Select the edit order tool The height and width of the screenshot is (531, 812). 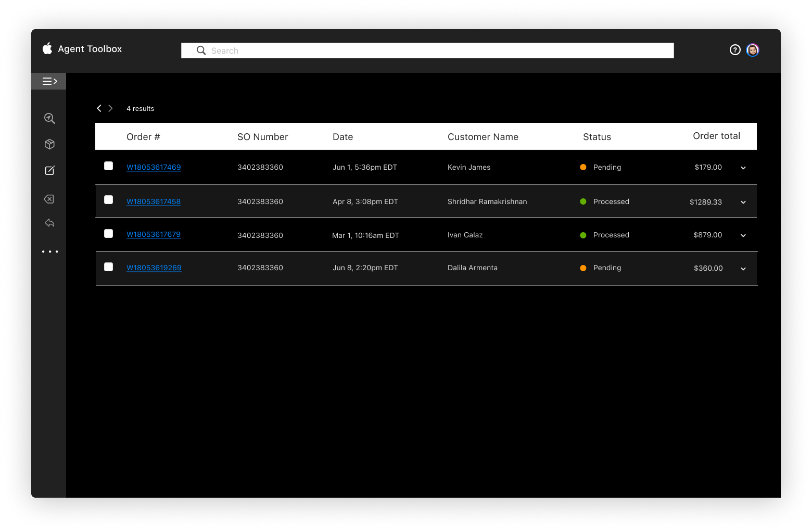[48, 170]
